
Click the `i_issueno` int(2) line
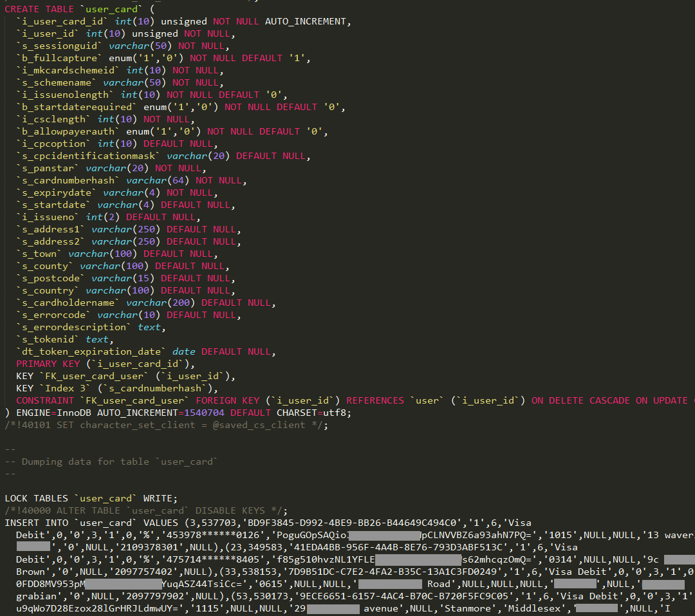click(x=108, y=217)
